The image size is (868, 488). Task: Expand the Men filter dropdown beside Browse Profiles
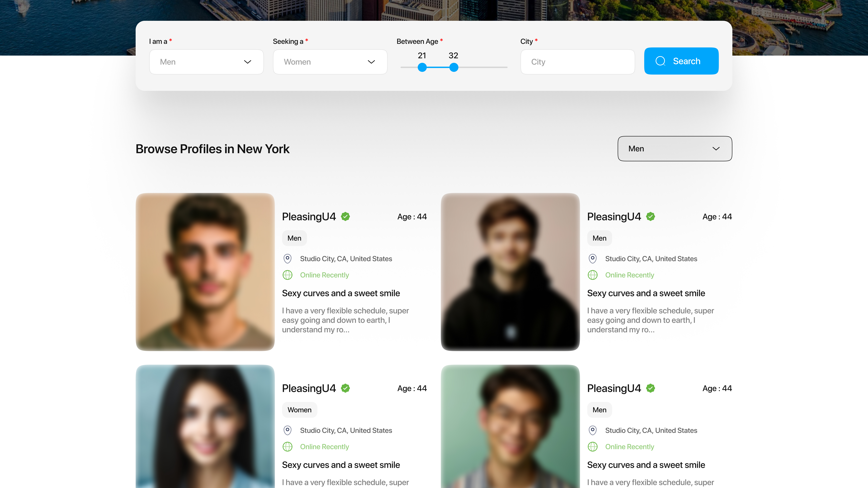coord(675,149)
